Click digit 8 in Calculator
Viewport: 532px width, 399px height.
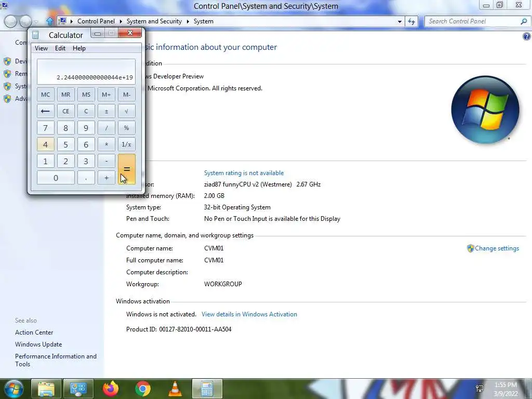tap(66, 128)
